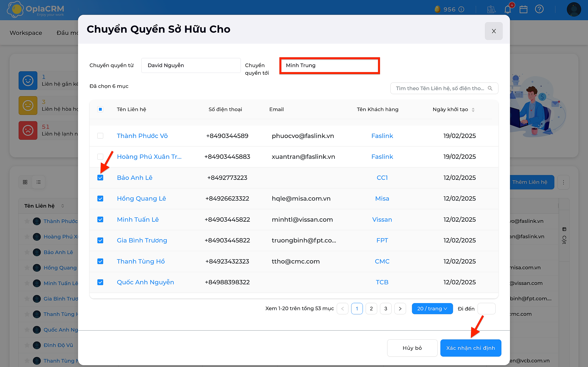Open the calendar icon in header
Screen dimensions: 588x367
(523, 9)
